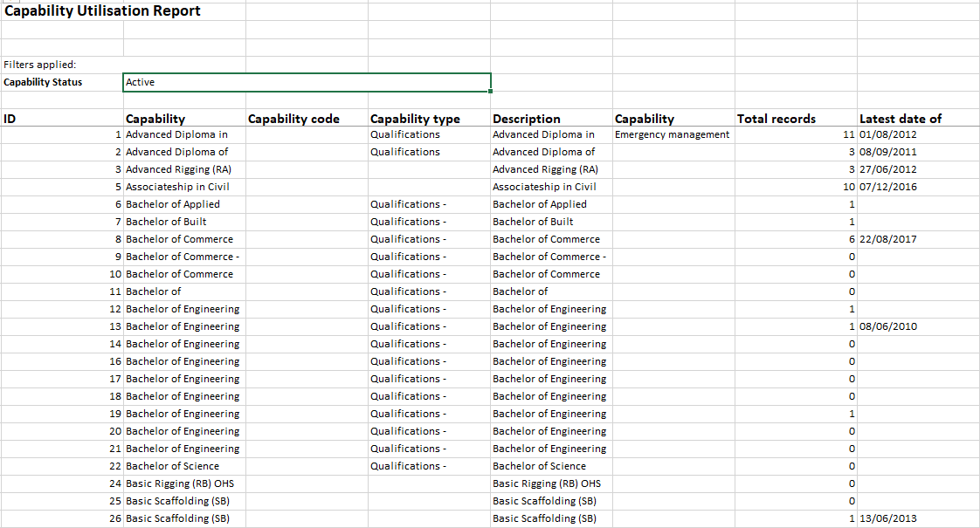Click the Capability code column header
Image resolution: width=980 pixels, height=528 pixels.
pos(293,119)
